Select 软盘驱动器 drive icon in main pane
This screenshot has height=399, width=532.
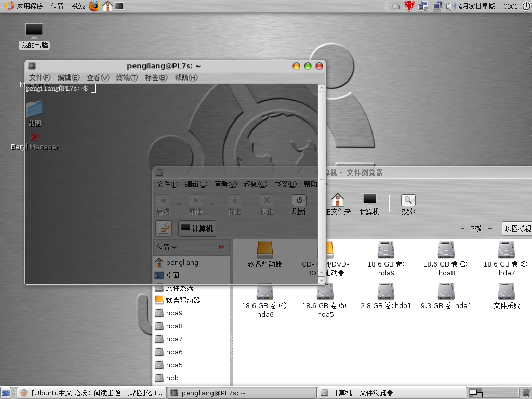(x=265, y=255)
